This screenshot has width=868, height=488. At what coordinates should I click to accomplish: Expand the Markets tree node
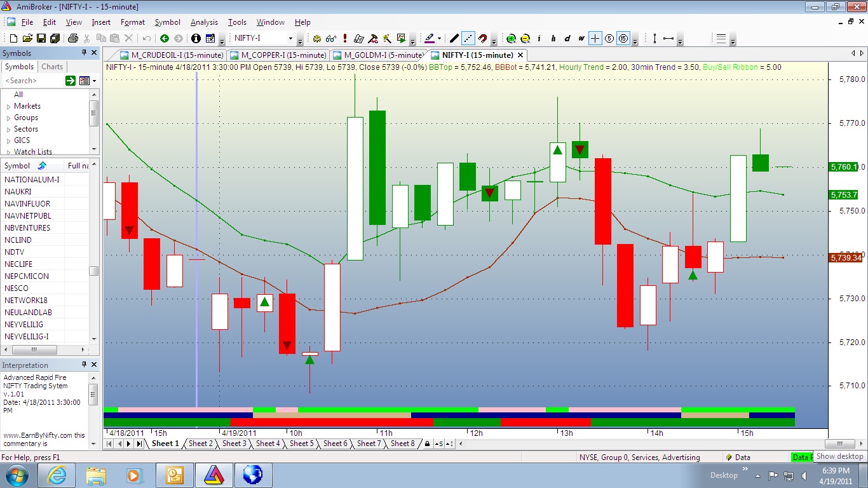coord(8,107)
